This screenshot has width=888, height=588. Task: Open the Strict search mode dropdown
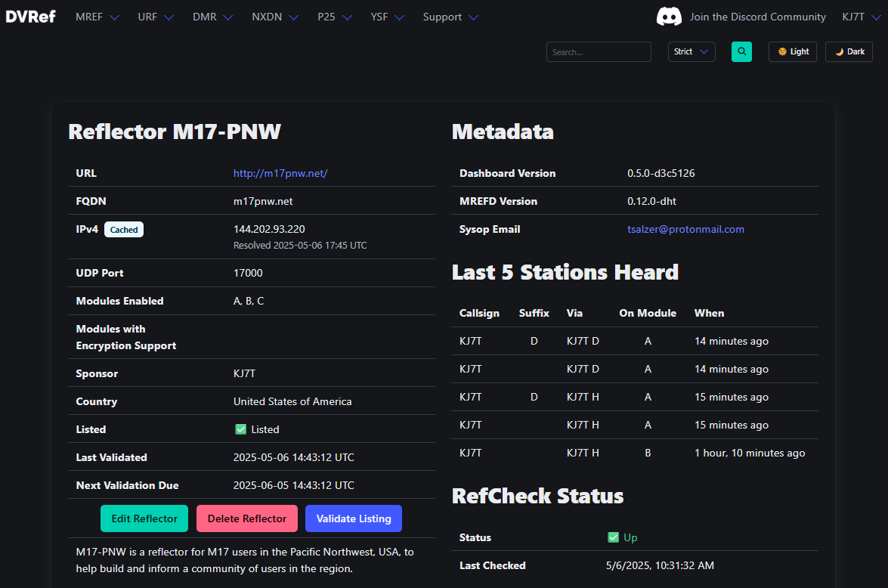691,52
